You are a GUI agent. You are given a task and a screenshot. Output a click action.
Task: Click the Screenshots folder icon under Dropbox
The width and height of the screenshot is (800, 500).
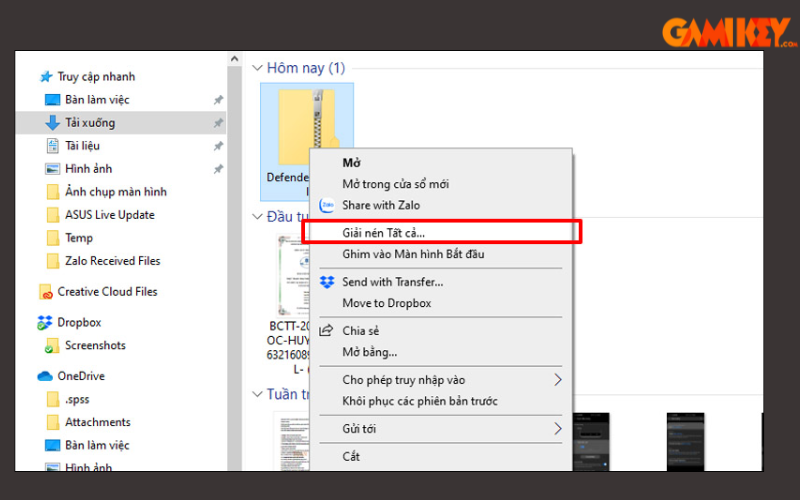[51, 345]
